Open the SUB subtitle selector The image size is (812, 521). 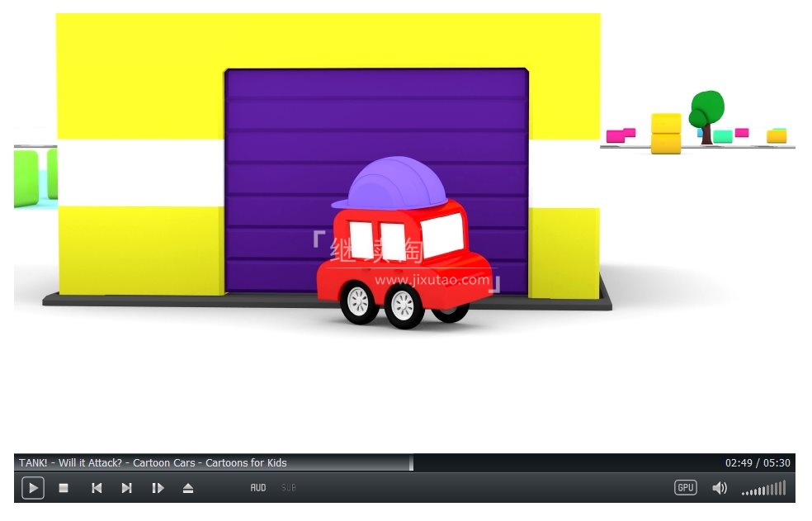(288, 488)
